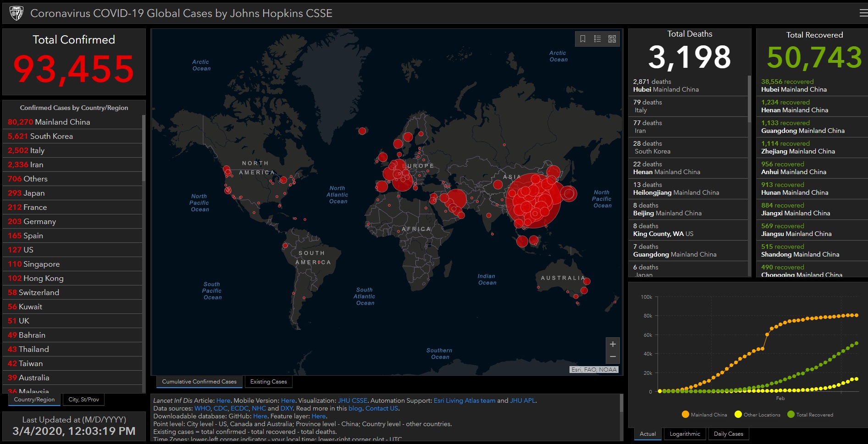The image size is (868, 444).
Task: Select 127 US row
Action: [x=72, y=250]
